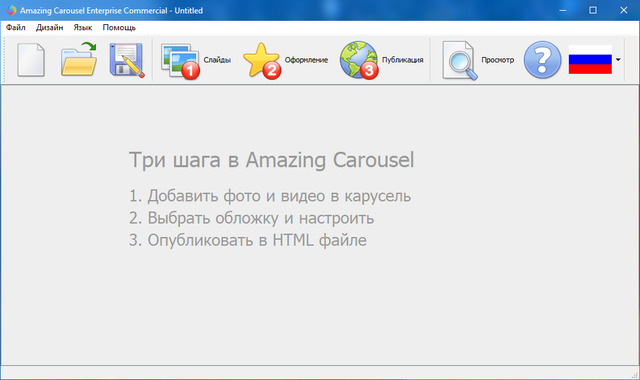Image resolution: width=640 pixels, height=380 pixels.
Task: Open an existing project folder icon
Action: [79, 60]
